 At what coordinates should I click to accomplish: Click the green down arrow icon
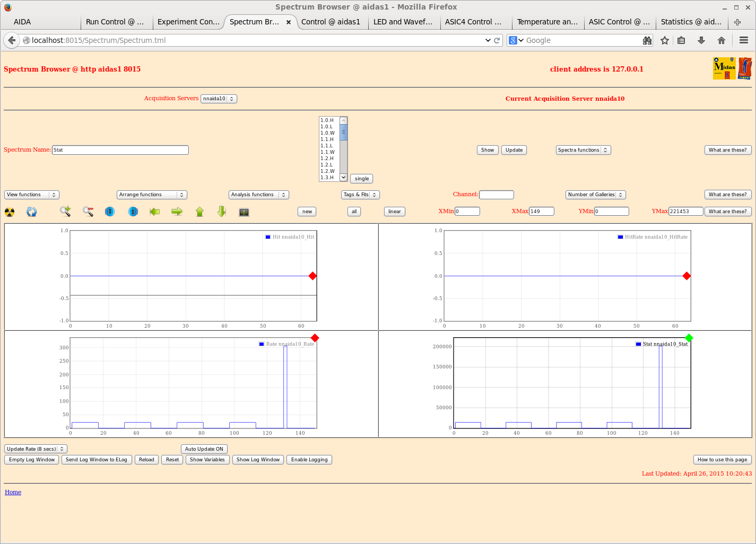tap(222, 212)
